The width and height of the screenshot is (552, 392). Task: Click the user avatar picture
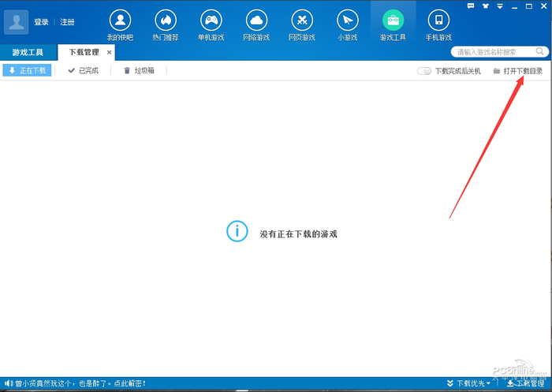click(17, 22)
